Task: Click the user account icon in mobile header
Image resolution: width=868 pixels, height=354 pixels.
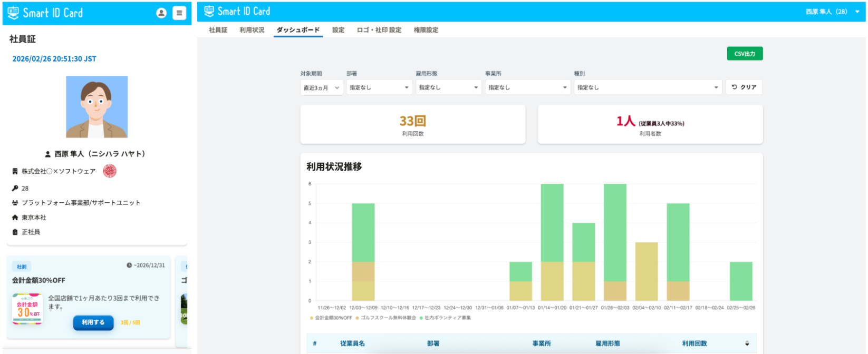Action: coord(161,13)
